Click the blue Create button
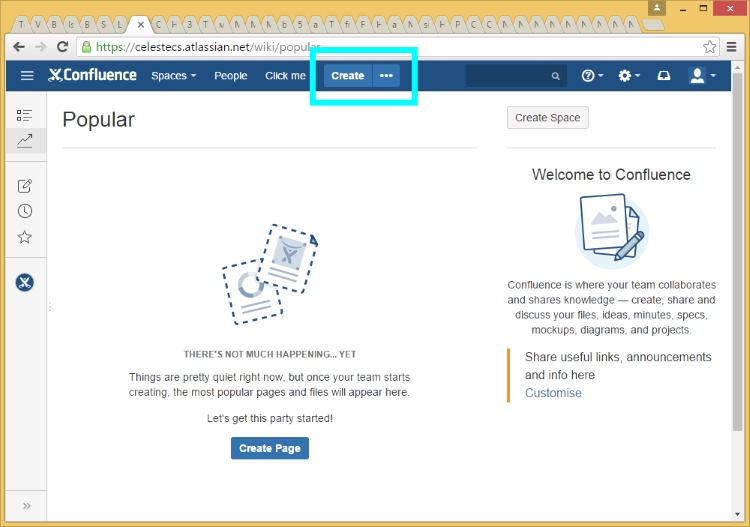 coord(348,76)
